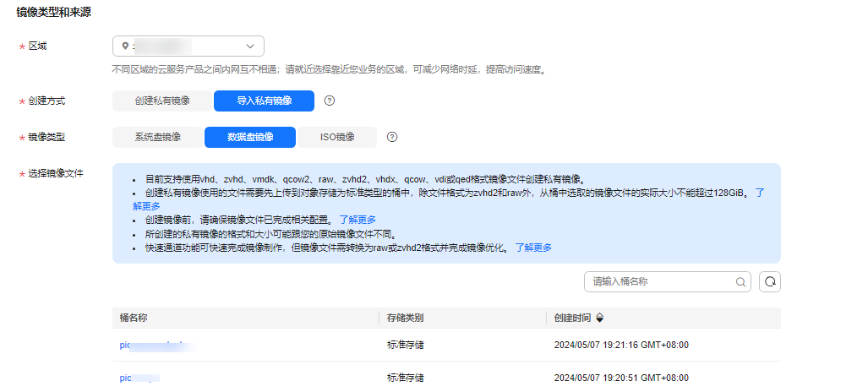Click help icon next to 导入私有镜像

click(330, 101)
